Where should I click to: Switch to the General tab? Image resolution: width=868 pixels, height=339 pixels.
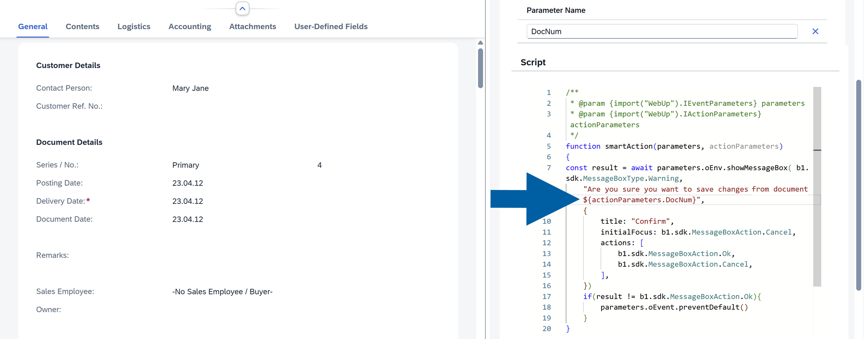coord(33,26)
